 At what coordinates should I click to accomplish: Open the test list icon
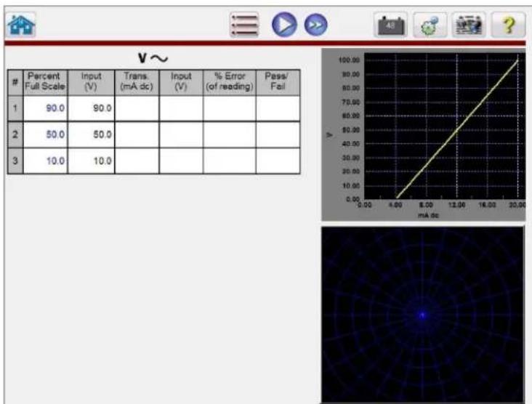[x=244, y=25]
